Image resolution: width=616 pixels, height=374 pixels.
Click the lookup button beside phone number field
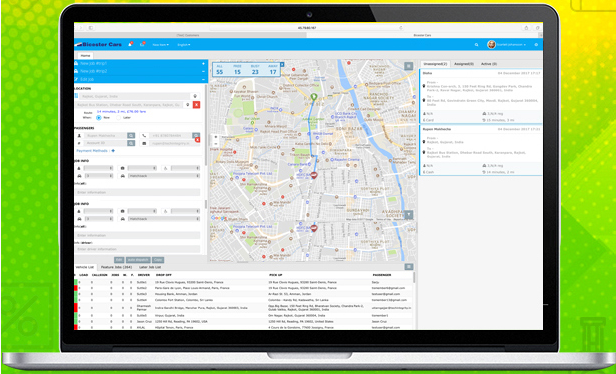click(x=195, y=135)
